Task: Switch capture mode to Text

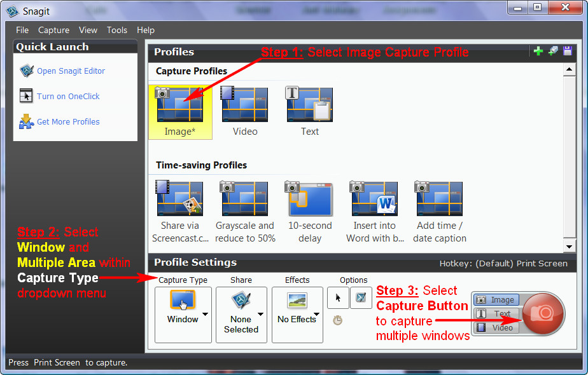Action: tap(497, 313)
